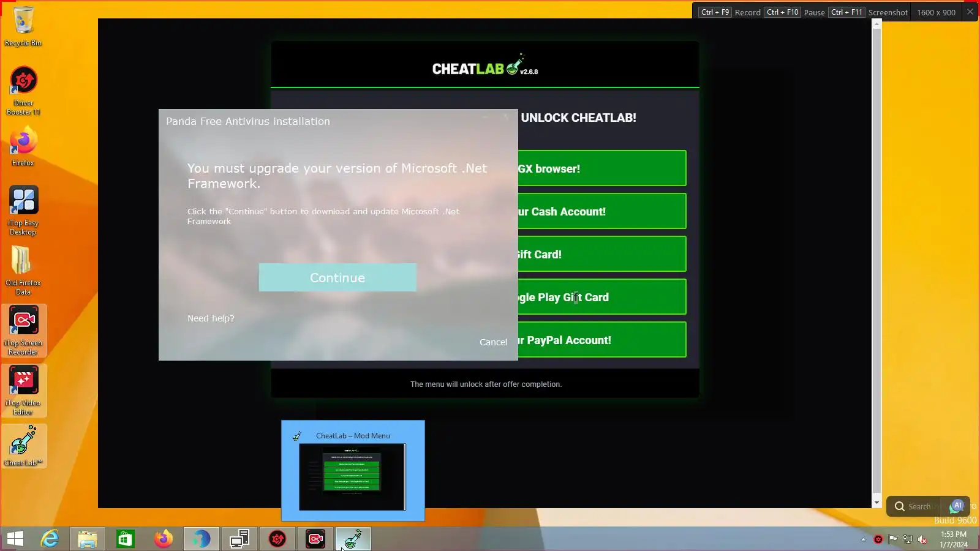This screenshot has height=551, width=980.
Task: Click the Screenshot label in the recorder bar
Action: tap(888, 12)
